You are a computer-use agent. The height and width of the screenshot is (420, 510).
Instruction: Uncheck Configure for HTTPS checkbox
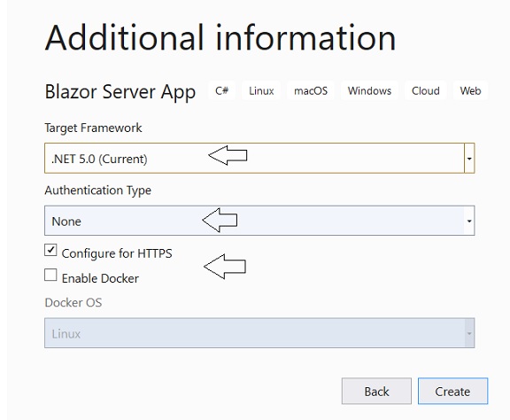(50, 250)
